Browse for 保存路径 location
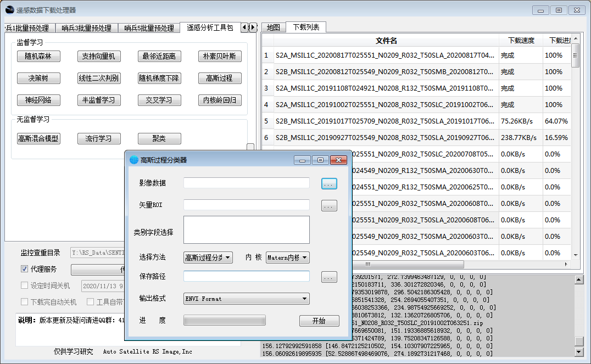591x364 pixels. 329,277
